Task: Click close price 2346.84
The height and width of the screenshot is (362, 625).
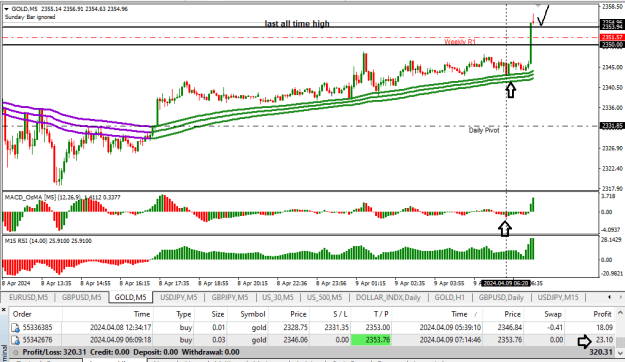Action: [509, 328]
